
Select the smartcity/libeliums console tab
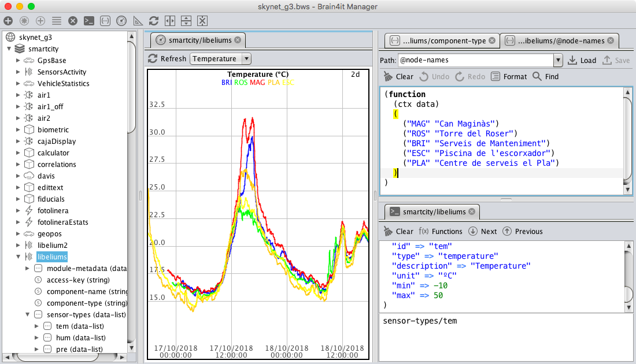[430, 211]
